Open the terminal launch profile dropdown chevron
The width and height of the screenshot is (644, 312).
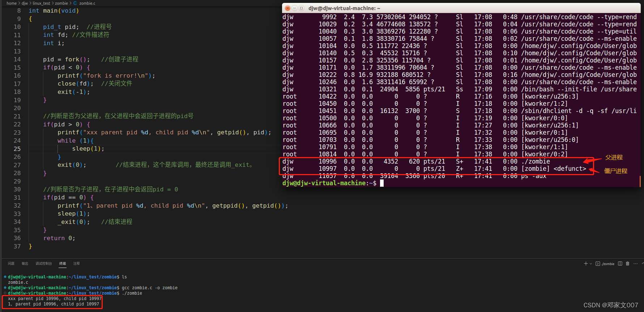(591, 264)
